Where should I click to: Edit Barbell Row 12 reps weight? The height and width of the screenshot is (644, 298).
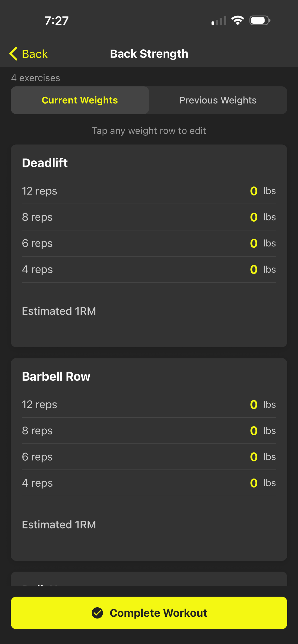[149, 405]
